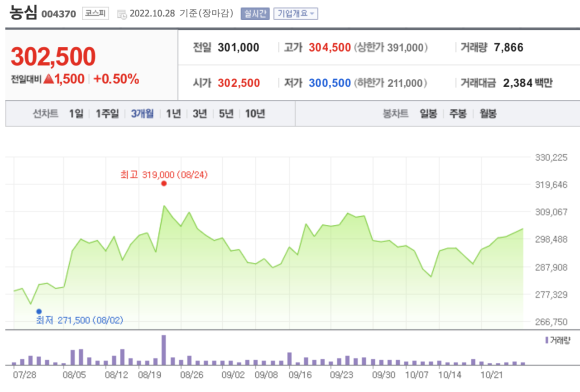Click the 저가 300,500 value

pyautogui.click(x=330, y=83)
